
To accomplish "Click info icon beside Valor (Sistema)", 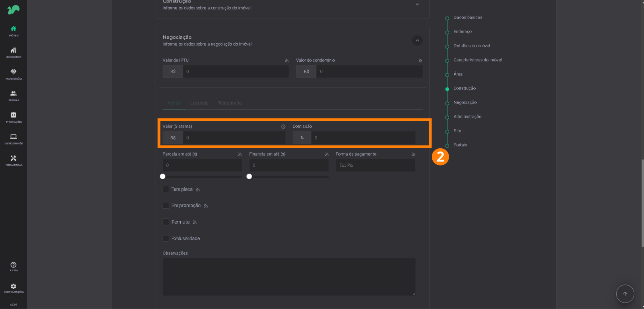I will [x=283, y=127].
